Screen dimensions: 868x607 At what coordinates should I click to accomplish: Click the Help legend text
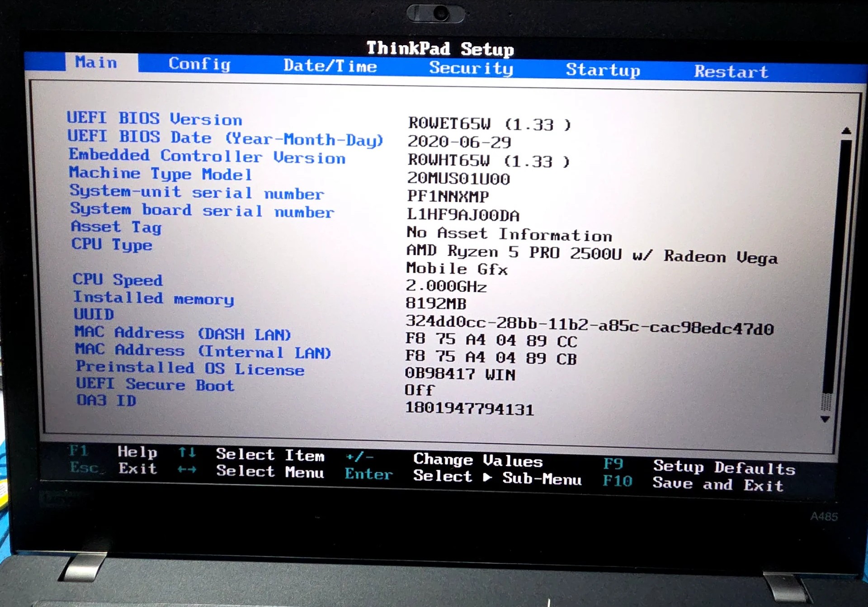(137, 452)
